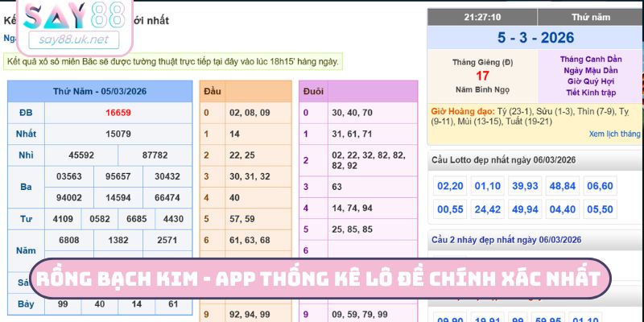Click the 21:27:10 clock display

(x=482, y=17)
